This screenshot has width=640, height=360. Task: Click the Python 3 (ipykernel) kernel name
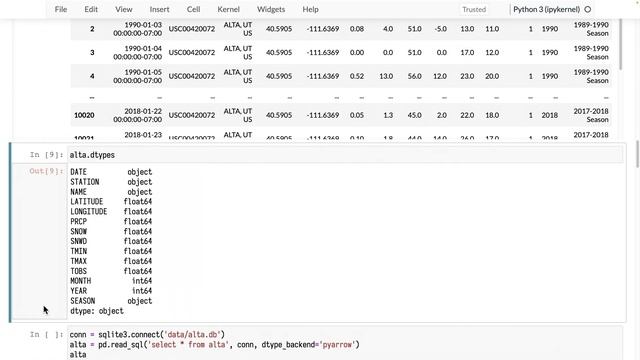click(x=546, y=9)
